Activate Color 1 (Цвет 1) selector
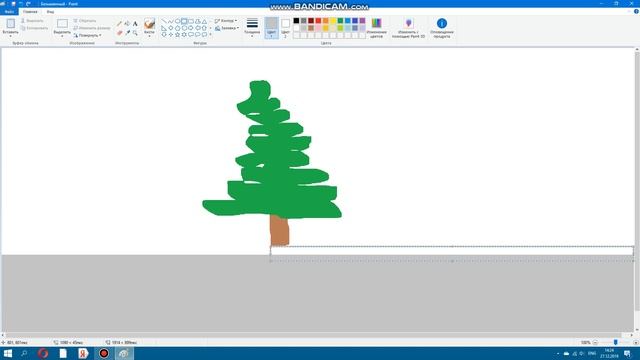This screenshot has height=360, width=640. [271, 28]
